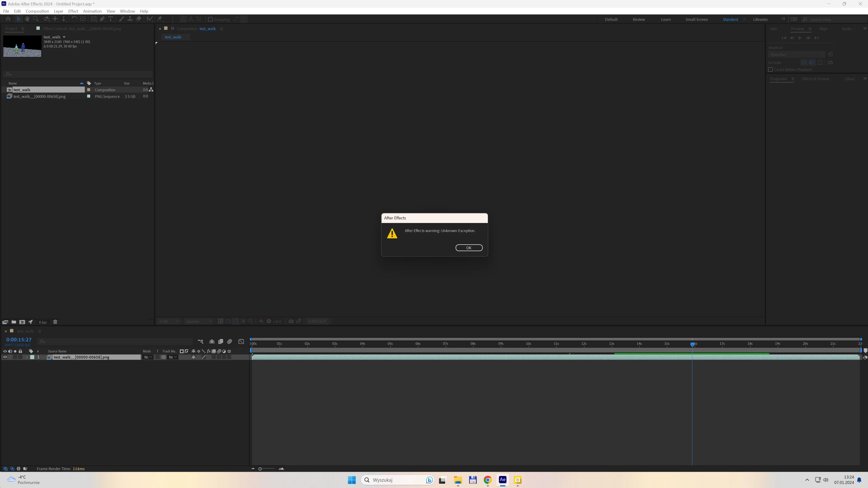Click trash icon to delete project item

pos(55,322)
